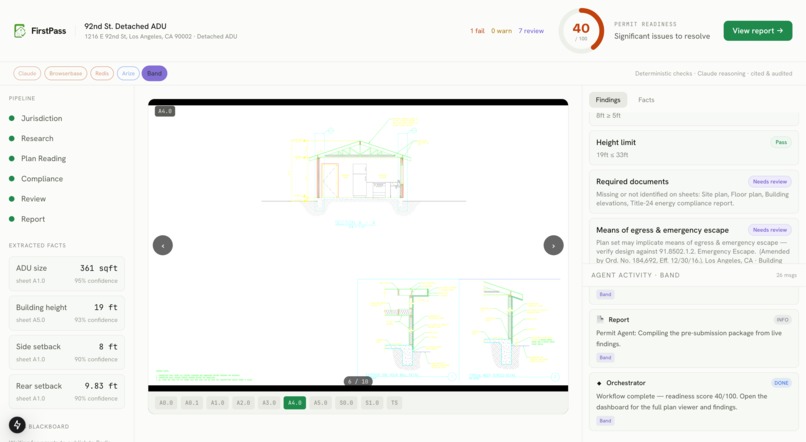This screenshot has width=806, height=442.
Task: Open sheet A3.0 in plan viewer
Action: click(x=269, y=403)
